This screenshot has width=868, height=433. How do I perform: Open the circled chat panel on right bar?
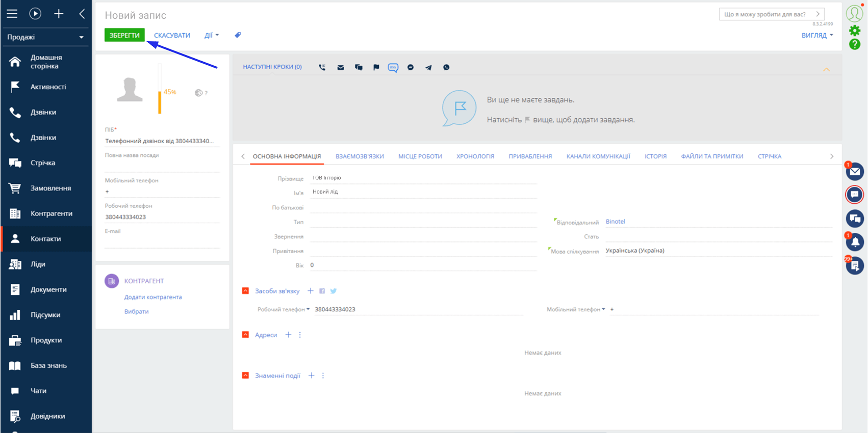[x=855, y=195]
